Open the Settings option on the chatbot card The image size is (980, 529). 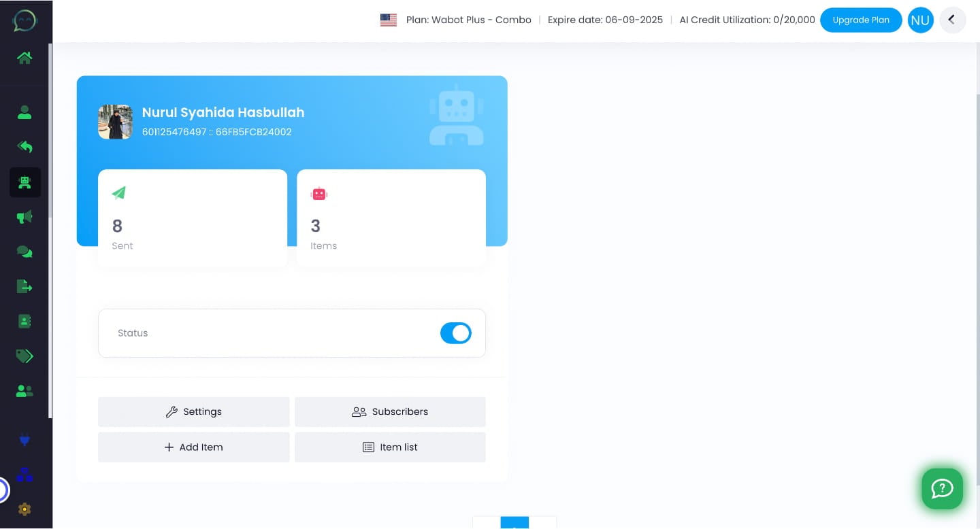click(194, 411)
